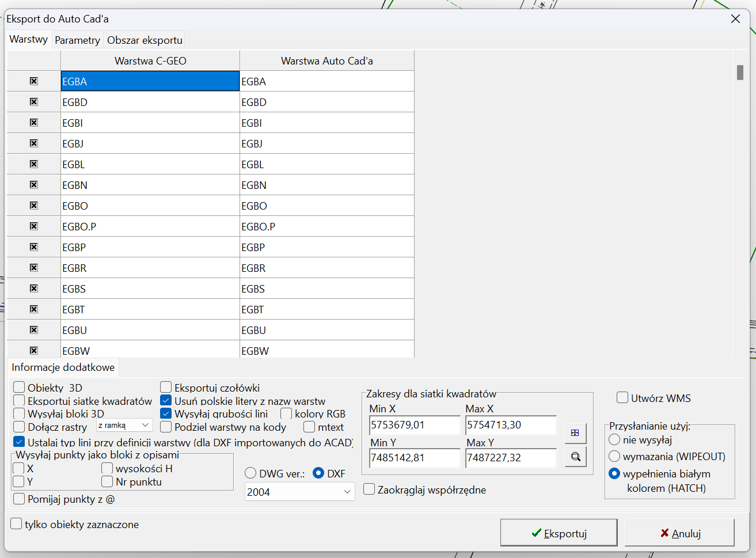Click the grid range icon button
This screenshot has height=558, width=756.
[x=575, y=433]
